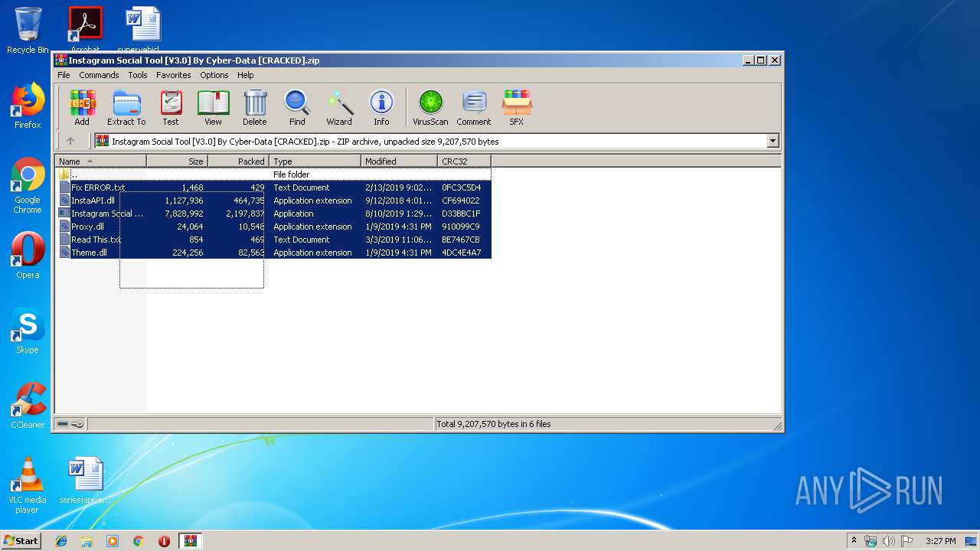This screenshot has height=551, width=980.
Task: Open the Find tool
Action: [297, 107]
